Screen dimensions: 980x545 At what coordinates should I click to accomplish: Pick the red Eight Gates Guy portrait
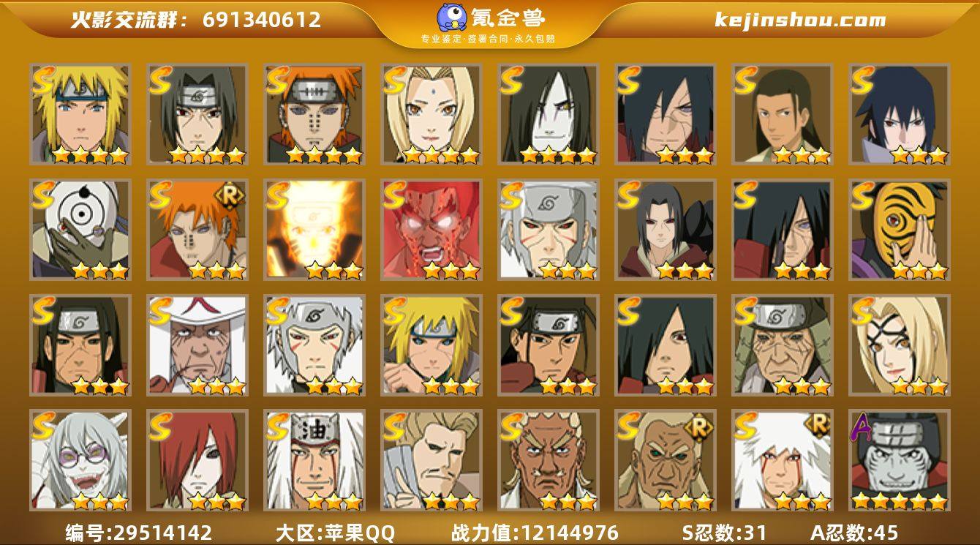click(431, 229)
